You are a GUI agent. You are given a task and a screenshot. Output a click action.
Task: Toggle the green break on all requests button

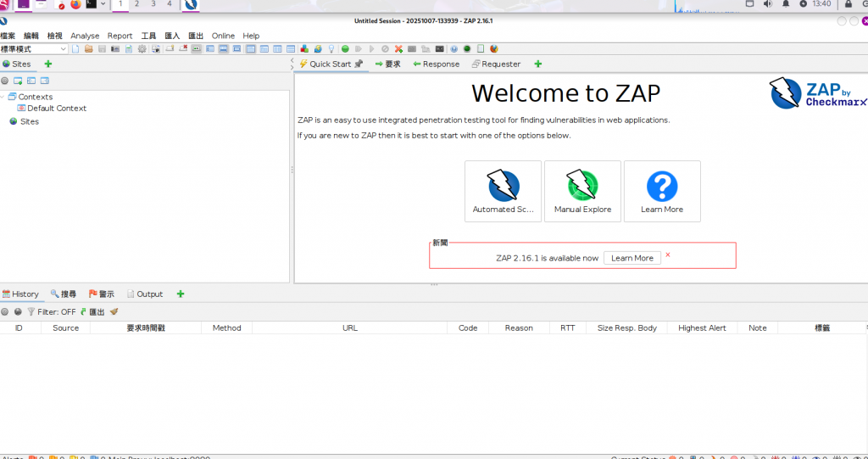tap(346, 48)
